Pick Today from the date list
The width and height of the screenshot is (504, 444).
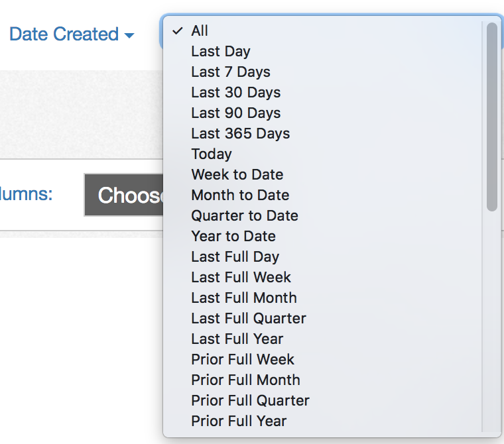point(212,154)
